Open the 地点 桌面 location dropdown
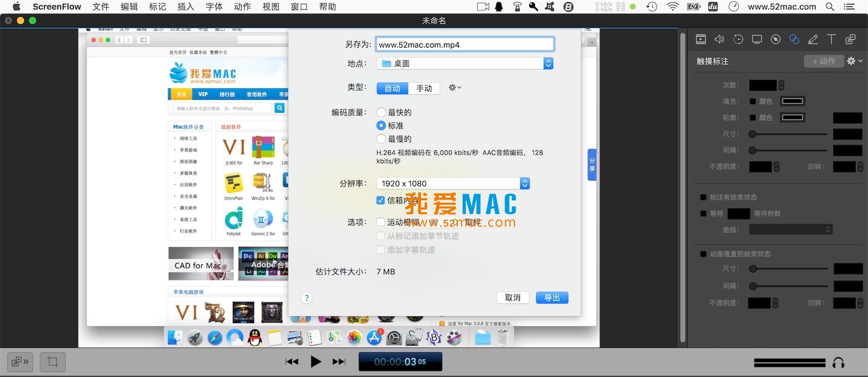The height and width of the screenshot is (377, 868). [465, 63]
